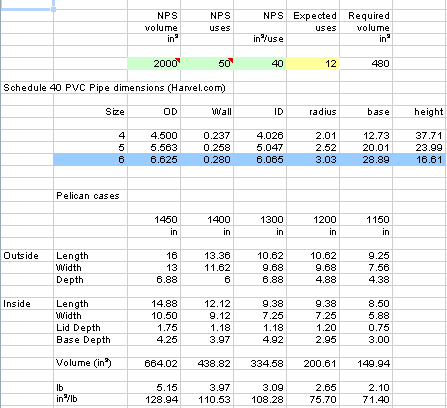Select base value 20.01
The image size is (447, 408).
click(x=376, y=148)
